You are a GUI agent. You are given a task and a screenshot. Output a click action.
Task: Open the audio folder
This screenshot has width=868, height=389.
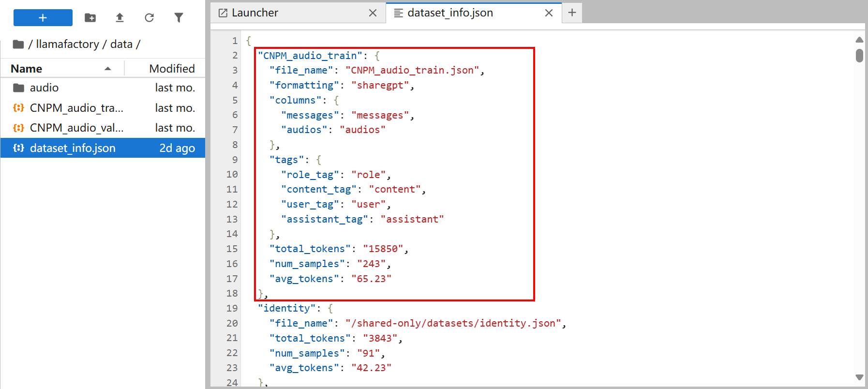pyautogui.click(x=44, y=88)
